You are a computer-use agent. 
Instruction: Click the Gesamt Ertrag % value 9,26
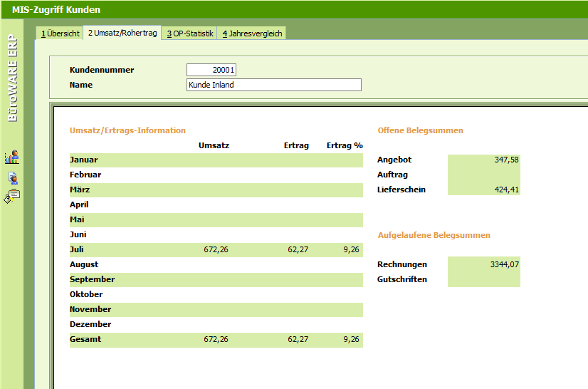pos(352,339)
